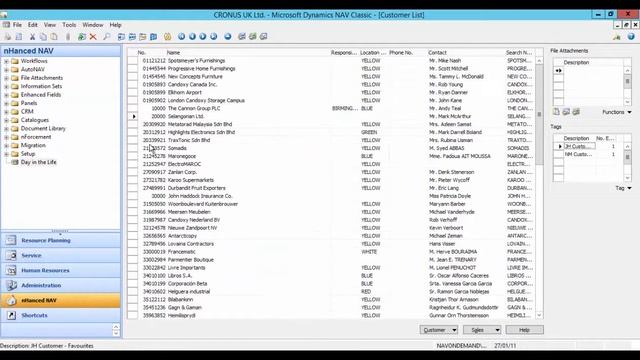
Task: Open the File menu
Action: [17, 25]
